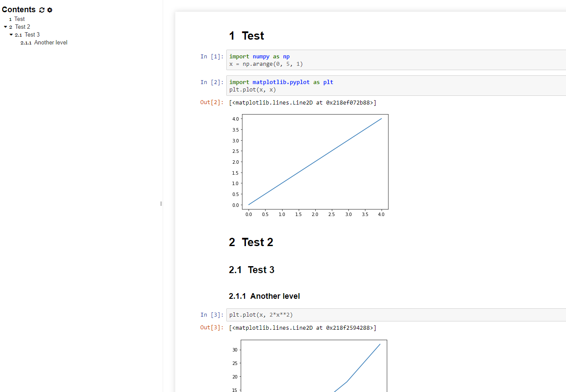This screenshot has width=566, height=392.
Task: Click the sidebar resize handle
Action: (161, 203)
